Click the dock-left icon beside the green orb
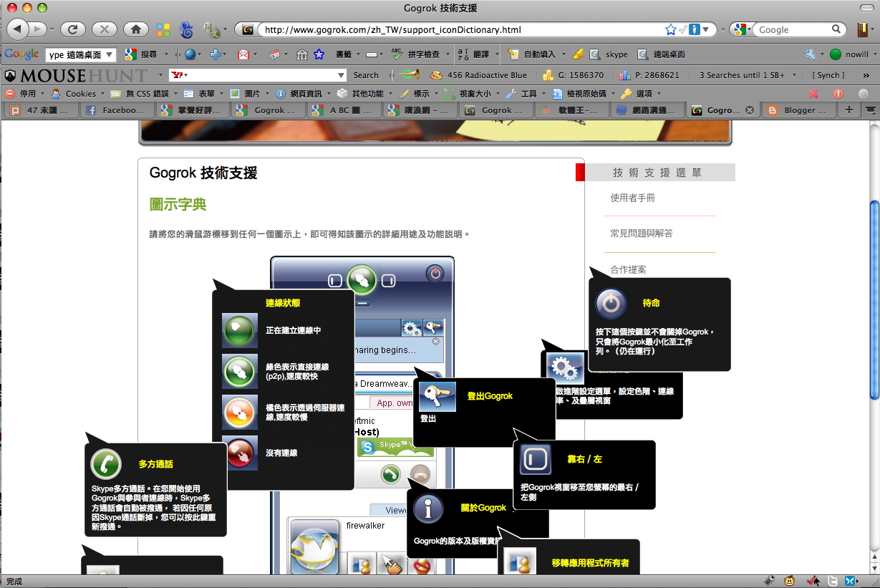880x588 pixels. [335, 281]
